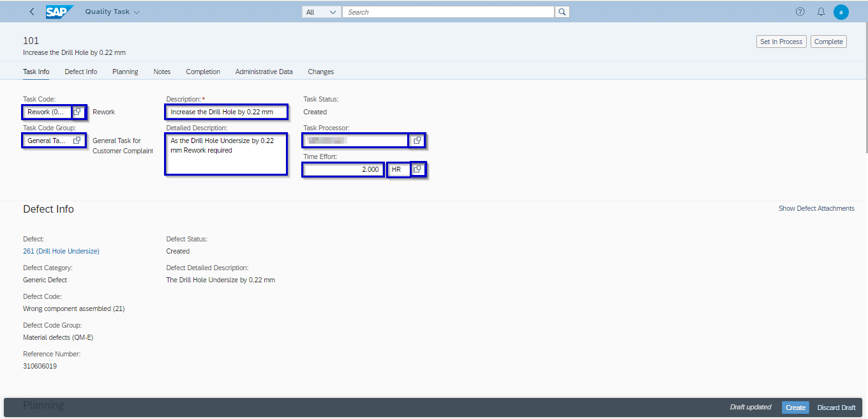The width and height of the screenshot is (868, 419).
Task: Open defect 261 (Drill Hole Undersize) link
Action: pyautogui.click(x=61, y=251)
